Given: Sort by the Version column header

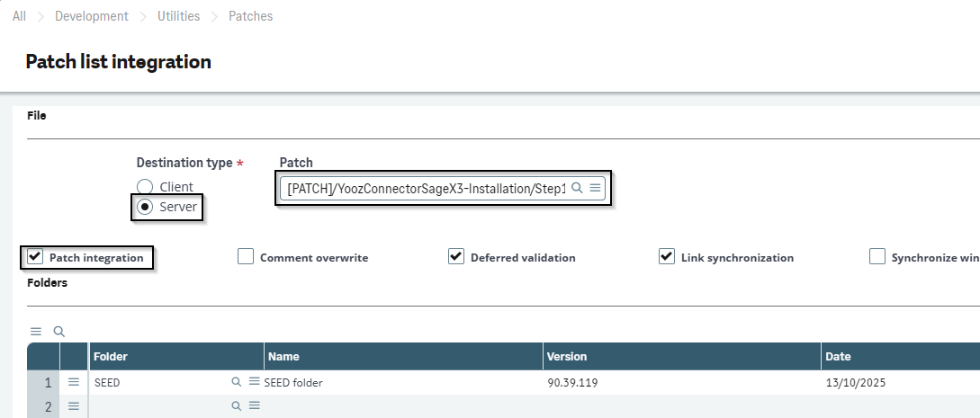Looking at the screenshot, I should [682, 356].
